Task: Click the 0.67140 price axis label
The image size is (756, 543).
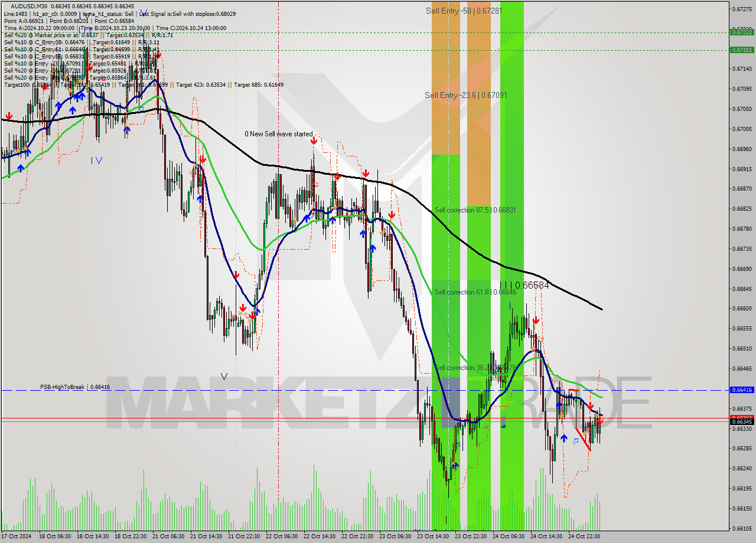Action: coord(742,69)
